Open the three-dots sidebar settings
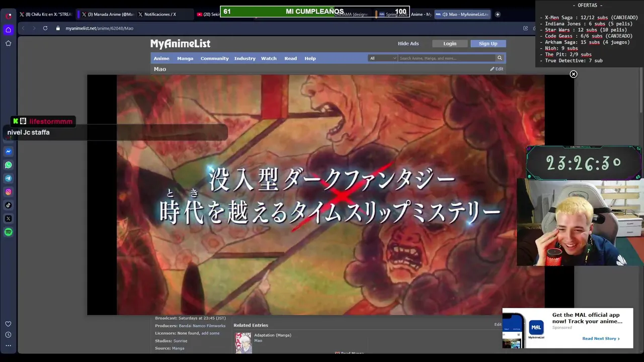644x362 pixels. [8, 345]
